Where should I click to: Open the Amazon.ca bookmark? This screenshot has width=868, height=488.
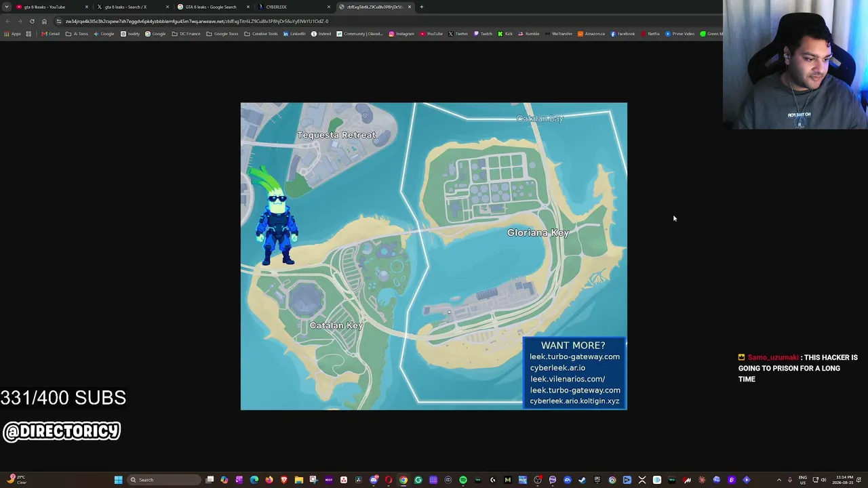click(591, 34)
